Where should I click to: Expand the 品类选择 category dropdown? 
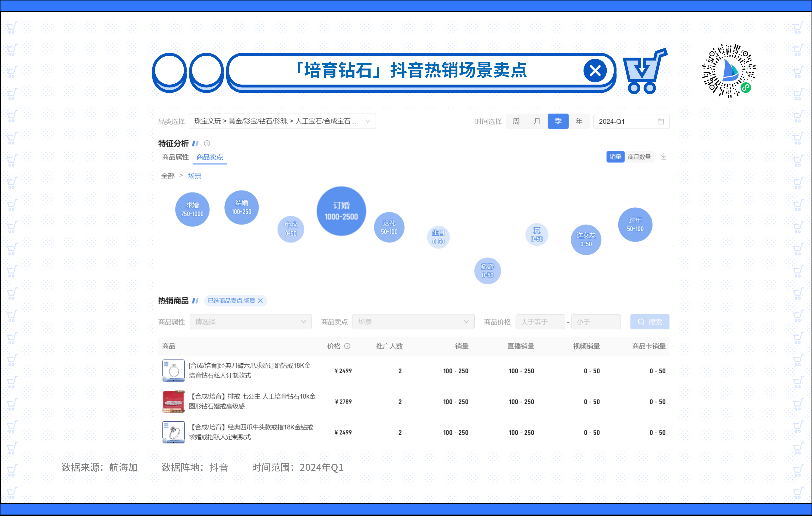(282, 122)
